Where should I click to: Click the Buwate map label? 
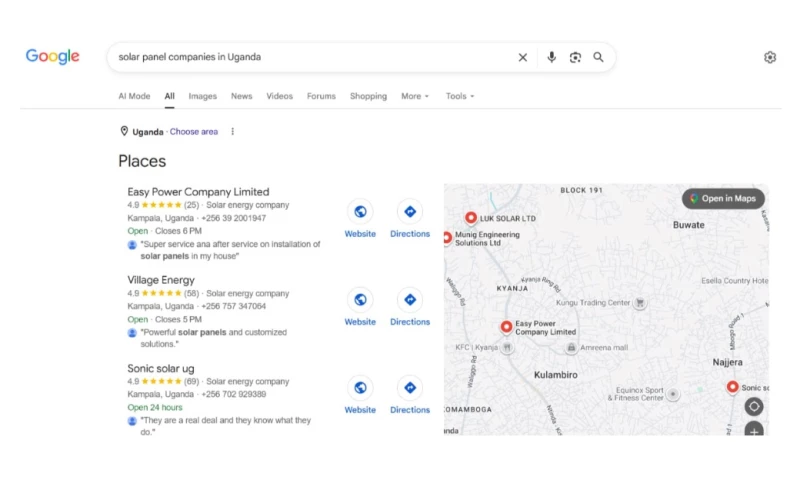[689, 225]
